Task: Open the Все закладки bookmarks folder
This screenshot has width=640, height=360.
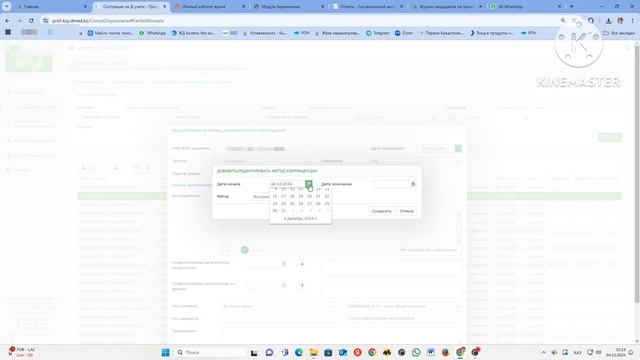Action: click(x=619, y=33)
